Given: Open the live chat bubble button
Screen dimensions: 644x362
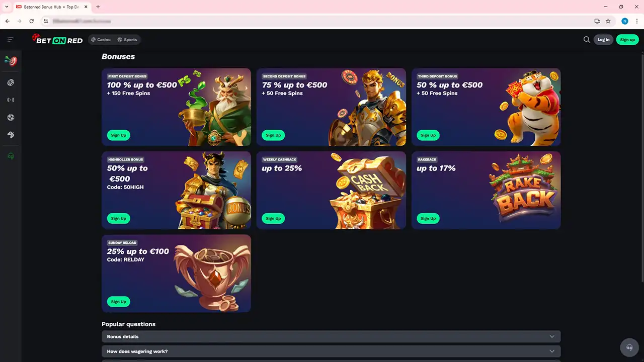Looking at the screenshot, I should (x=629, y=347).
